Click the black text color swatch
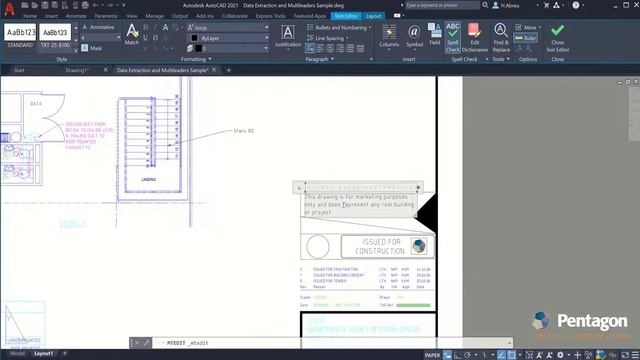The width and height of the screenshot is (640, 360). (194, 38)
